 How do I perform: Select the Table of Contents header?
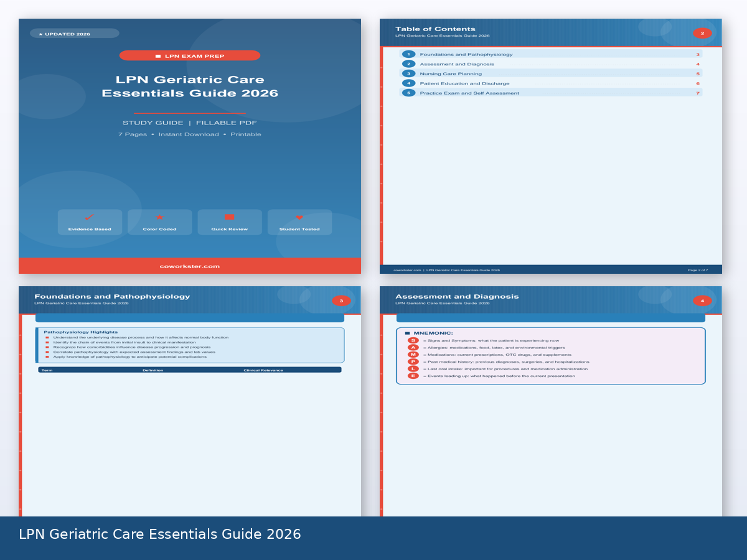(x=434, y=29)
